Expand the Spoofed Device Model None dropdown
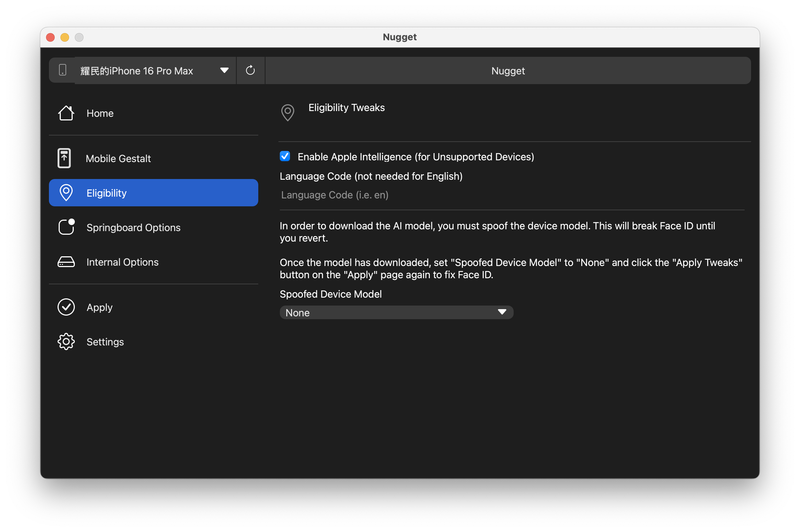 (x=396, y=312)
